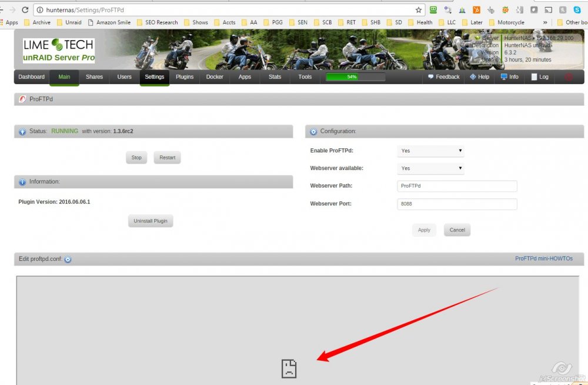Open the Webserver available dropdown
This screenshot has height=385, width=588.
[x=430, y=168]
